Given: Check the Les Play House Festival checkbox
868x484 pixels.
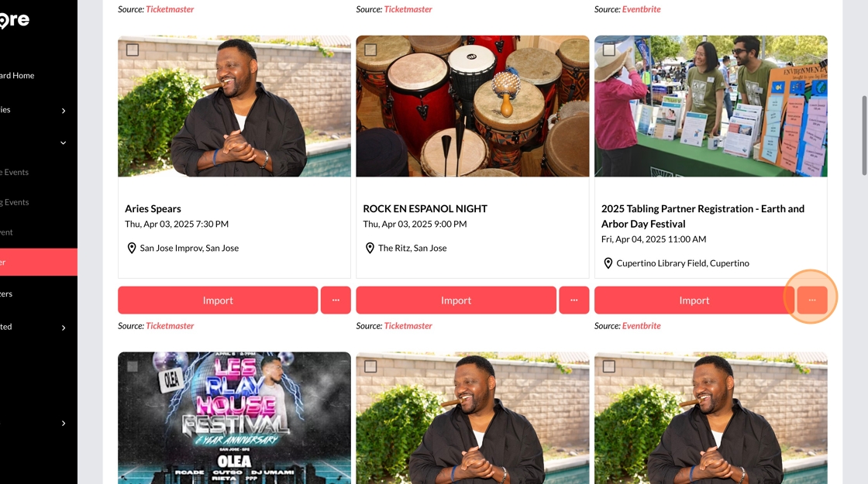Looking at the screenshot, I should coord(133,366).
